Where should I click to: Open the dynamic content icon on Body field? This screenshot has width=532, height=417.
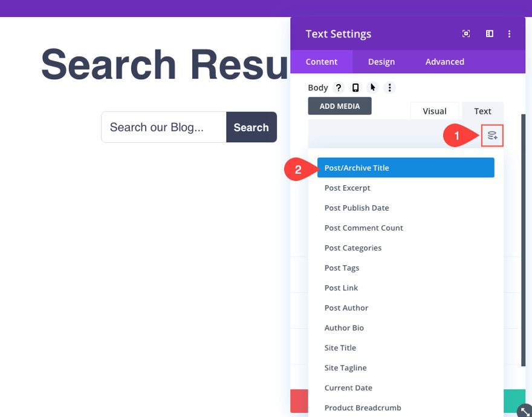[492, 135]
